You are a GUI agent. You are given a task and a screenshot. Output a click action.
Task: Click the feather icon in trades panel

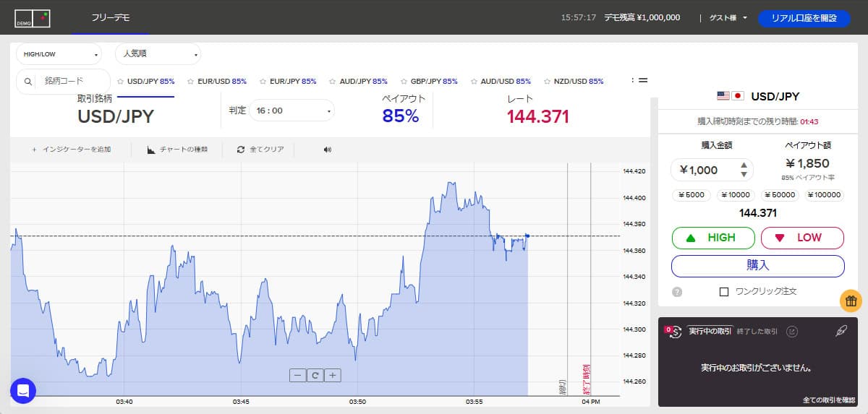click(x=841, y=331)
